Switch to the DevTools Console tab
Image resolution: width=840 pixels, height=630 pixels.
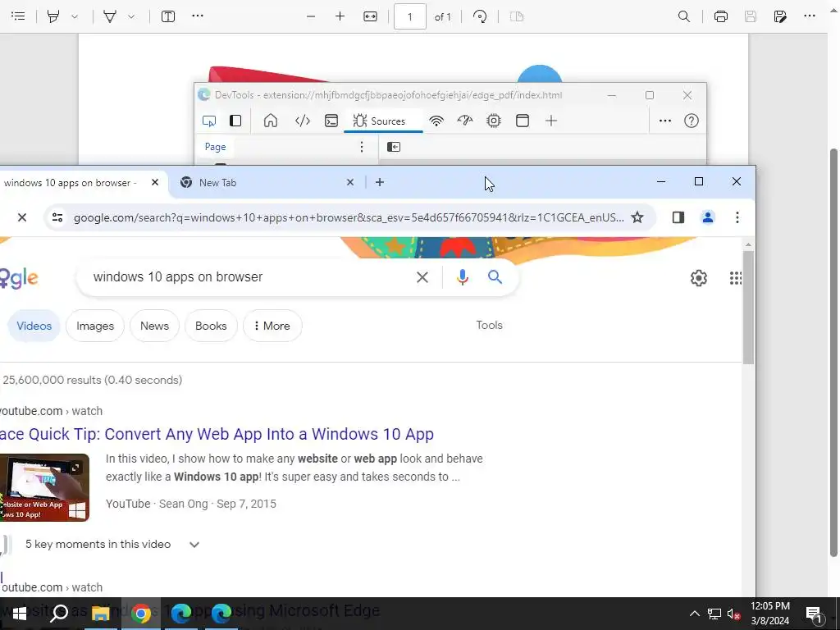(x=331, y=121)
